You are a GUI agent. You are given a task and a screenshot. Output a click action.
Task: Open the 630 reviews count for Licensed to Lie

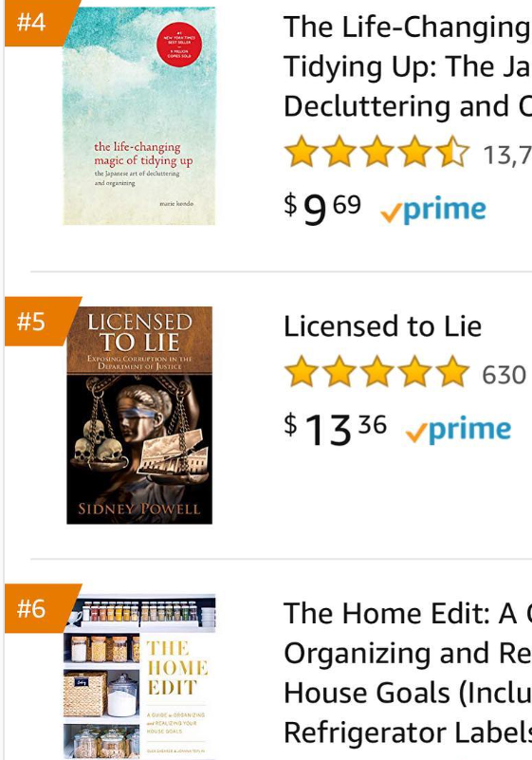click(504, 375)
